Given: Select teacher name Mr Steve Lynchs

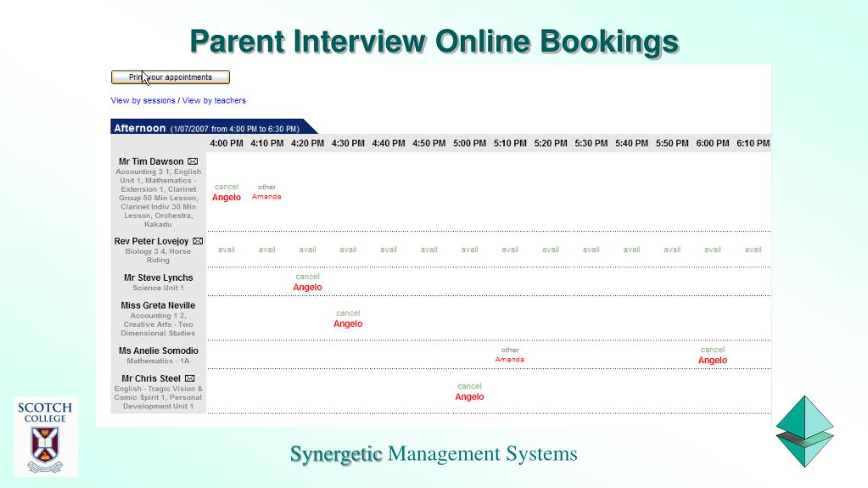Looking at the screenshot, I should click(159, 278).
